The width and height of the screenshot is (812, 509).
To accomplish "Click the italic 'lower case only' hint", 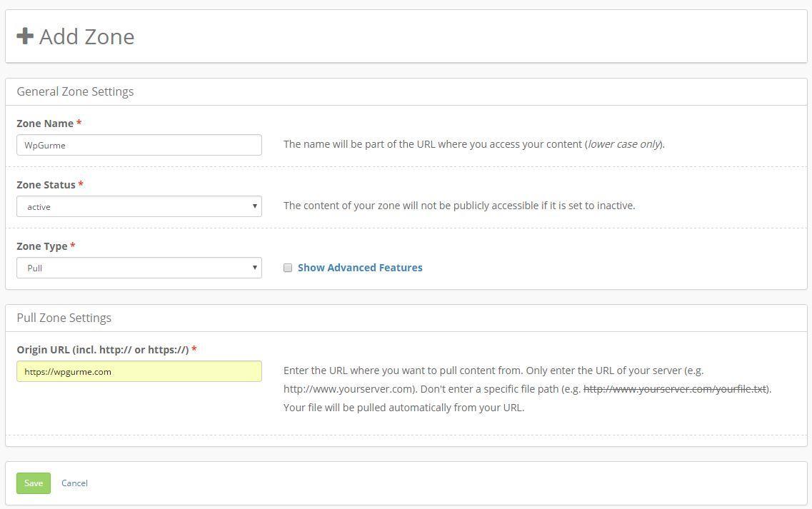I will pyautogui.click(x=623, y=144).
